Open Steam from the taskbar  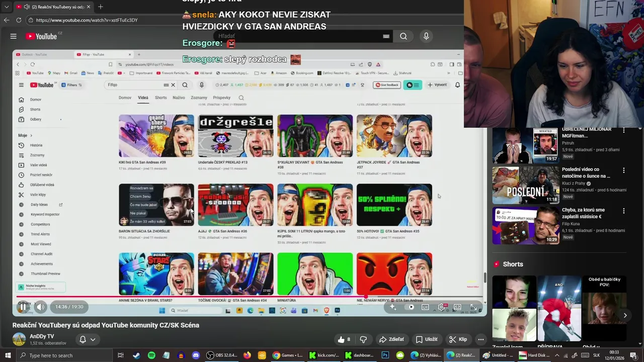point(136,355)
